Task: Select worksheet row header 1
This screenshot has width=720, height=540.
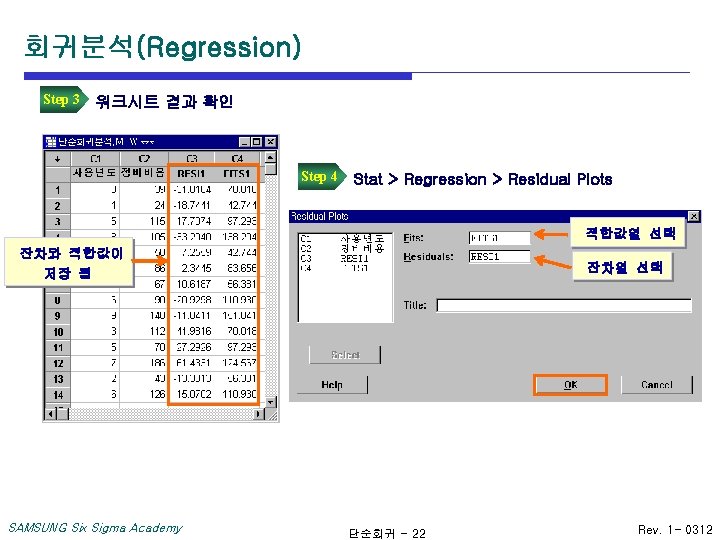Action: point(57,190)
